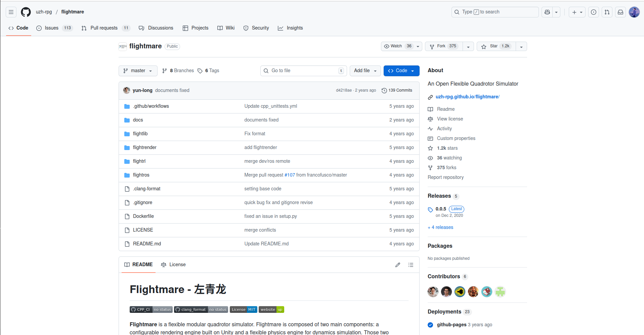Click the flightmare repository avatar image
Screen dimensions: 644x335
click(x=123, y=46)
